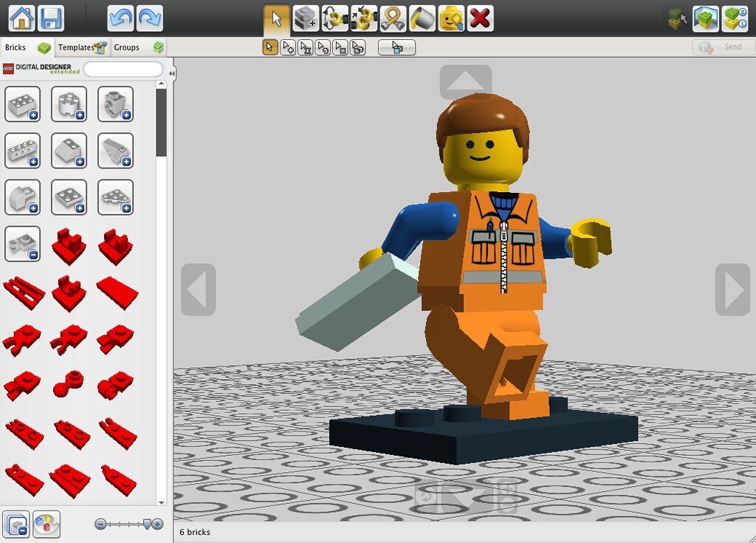The width and height of the screenshot is (756, 543).
Task: Enable connected bricks selection mode
Action: click(x=305, y=47)
